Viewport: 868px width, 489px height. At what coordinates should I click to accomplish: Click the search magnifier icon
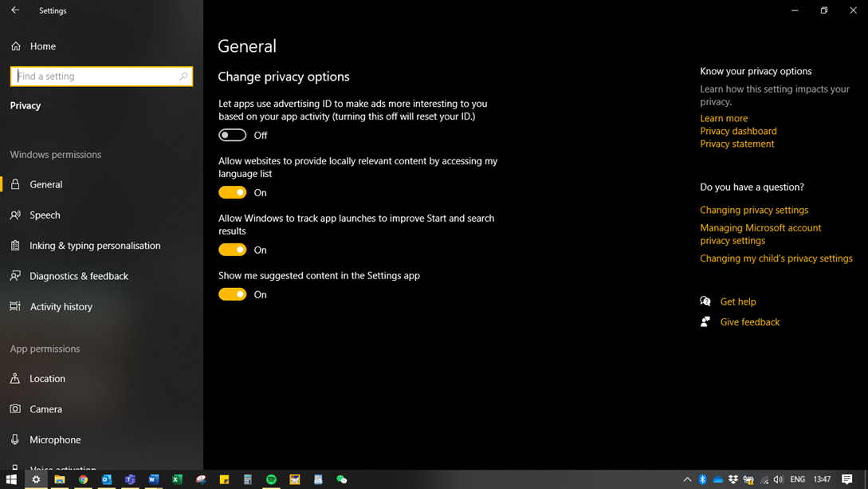(x=183, y=77)
